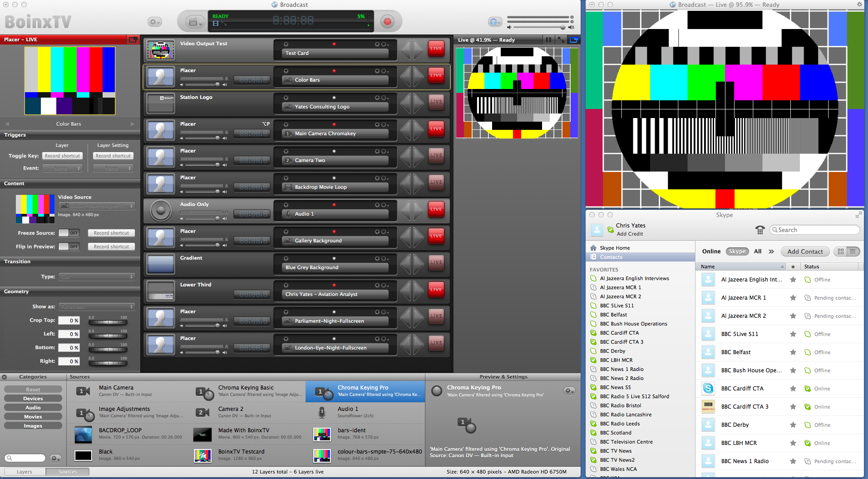The image size is (868, 479).
Task: Switch Flip in Preview toggle on
Action: click(x=69, y=247)
